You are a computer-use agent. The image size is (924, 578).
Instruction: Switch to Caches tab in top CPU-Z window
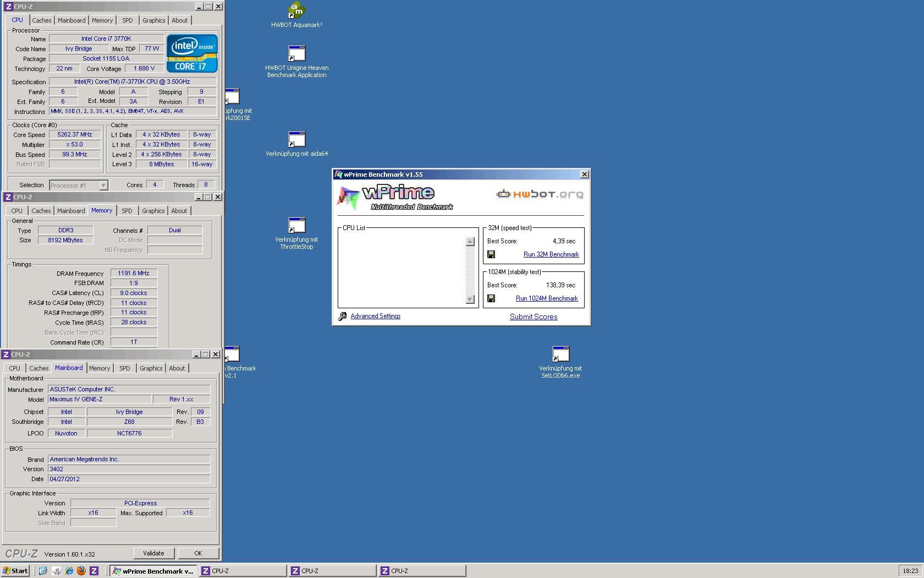pos(41,20)
